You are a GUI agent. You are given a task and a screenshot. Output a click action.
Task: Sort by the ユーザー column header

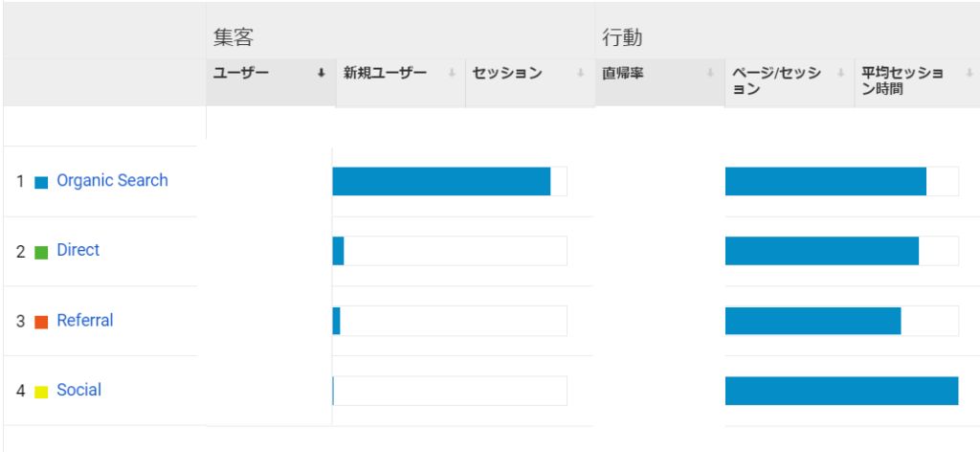pyautogui.click(x=240, y=73)
